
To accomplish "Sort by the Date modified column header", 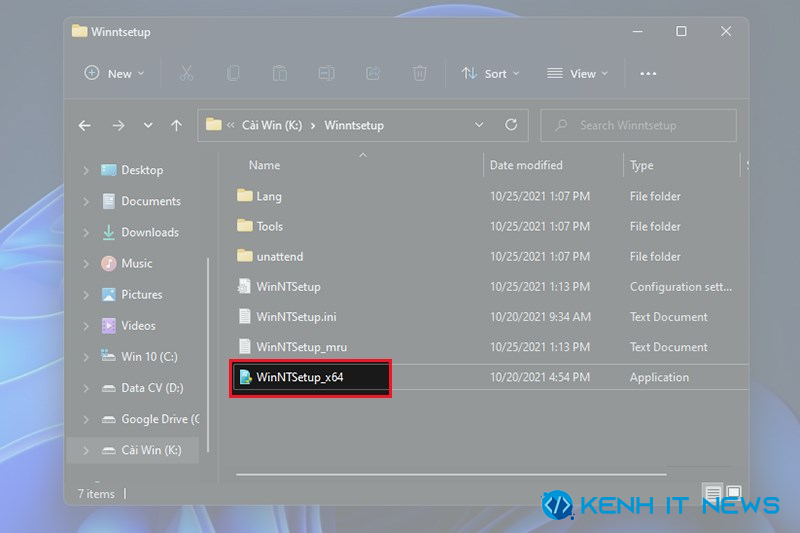I will click(x=526, y=165).
